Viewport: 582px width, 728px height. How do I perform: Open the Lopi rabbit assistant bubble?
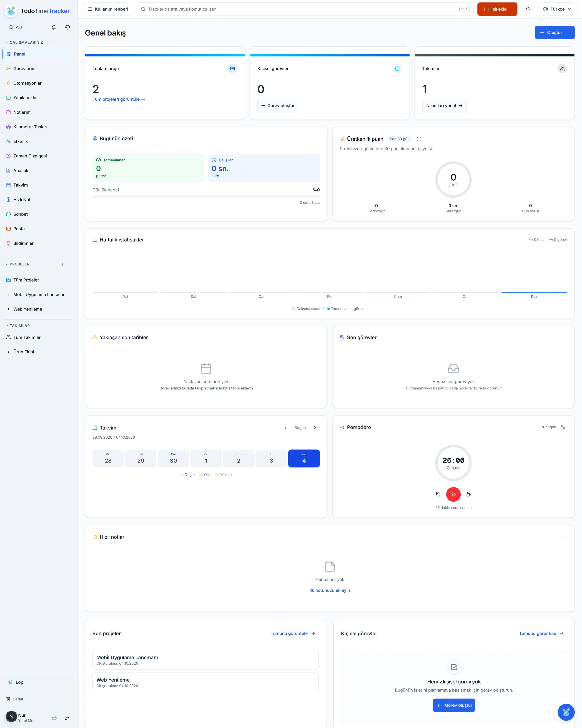click(566, 712)
